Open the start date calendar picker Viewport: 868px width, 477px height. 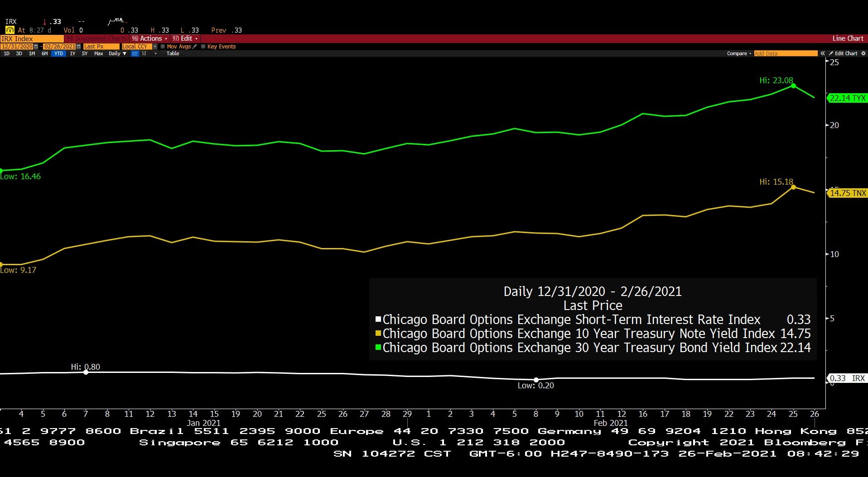coord(36,46)
